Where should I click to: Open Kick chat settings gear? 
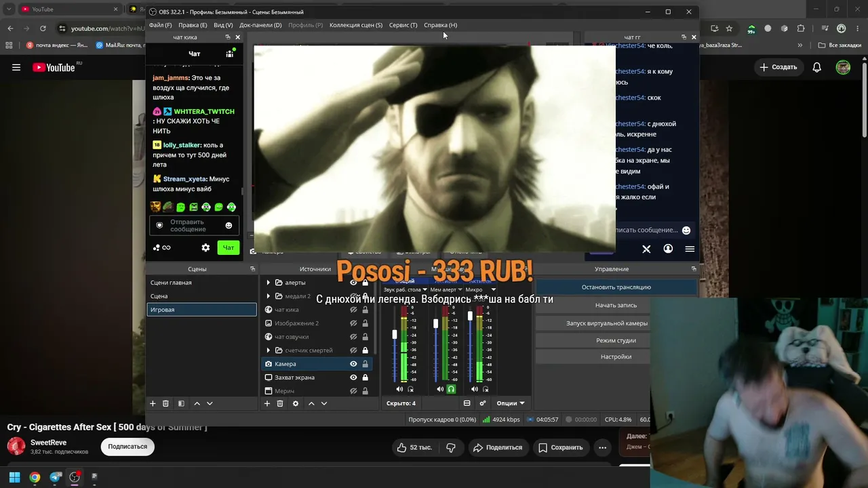[205, 248]
